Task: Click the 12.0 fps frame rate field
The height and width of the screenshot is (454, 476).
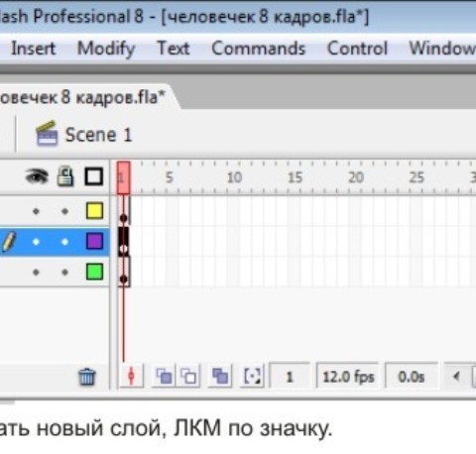Action: [x=348, y=377]
